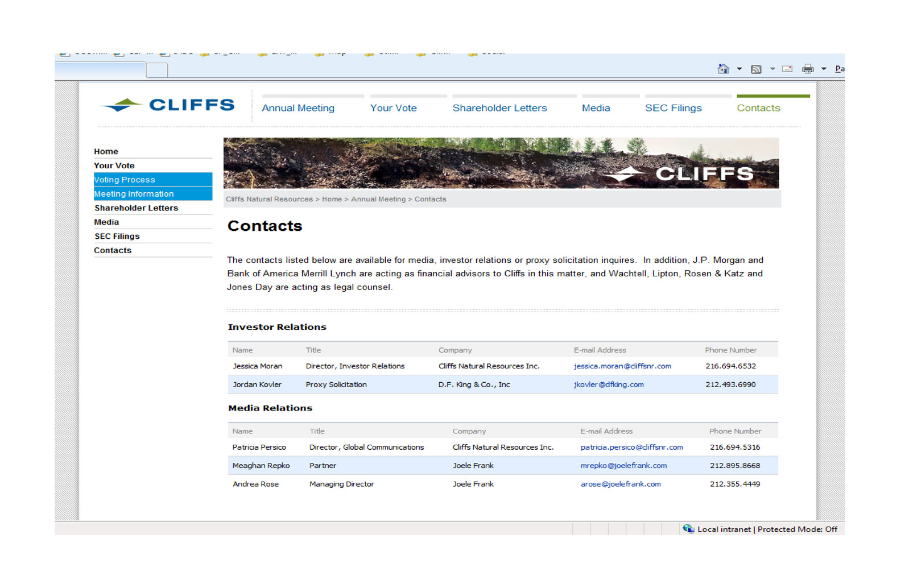The height and width of the screenshot is (588, 909).
Task: Open the Your Vote top tab
Action: pyautogui.click(x=393, y=108)
